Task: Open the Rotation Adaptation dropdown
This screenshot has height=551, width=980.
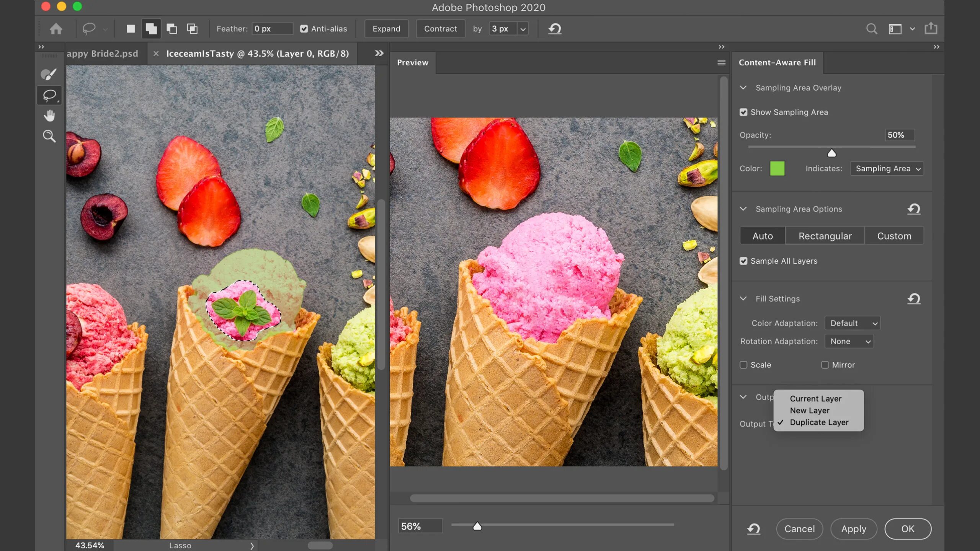Action: coord(849,341)
